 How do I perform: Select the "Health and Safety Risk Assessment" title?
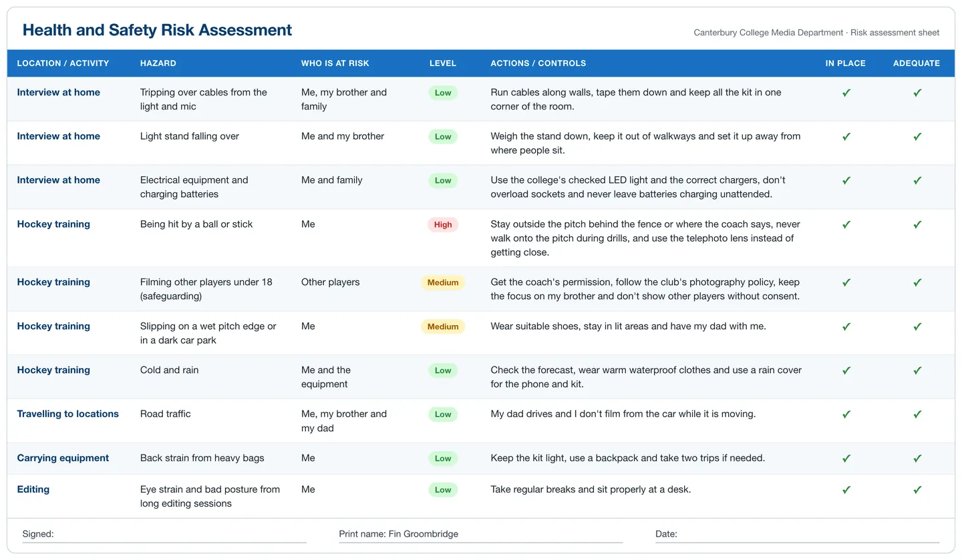157,30
